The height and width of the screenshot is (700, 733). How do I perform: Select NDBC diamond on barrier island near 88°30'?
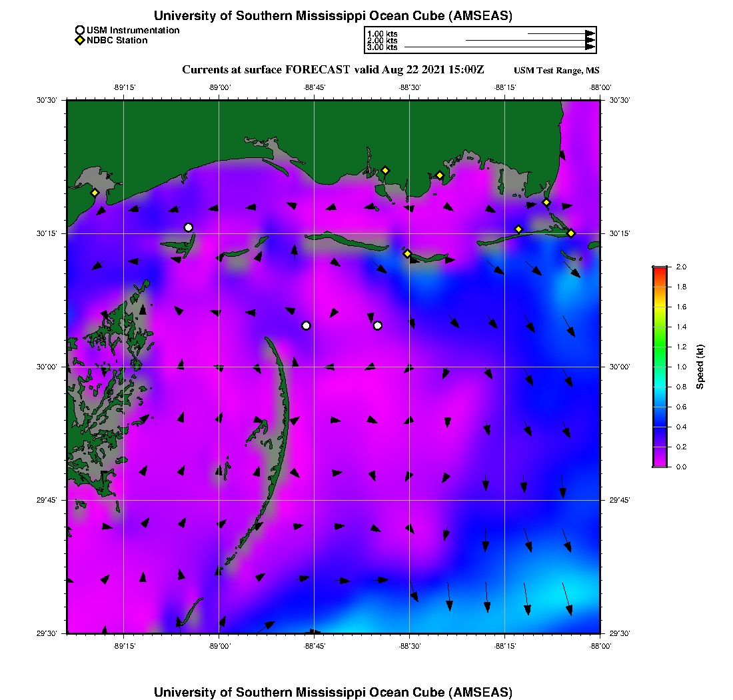click(407, 253)
